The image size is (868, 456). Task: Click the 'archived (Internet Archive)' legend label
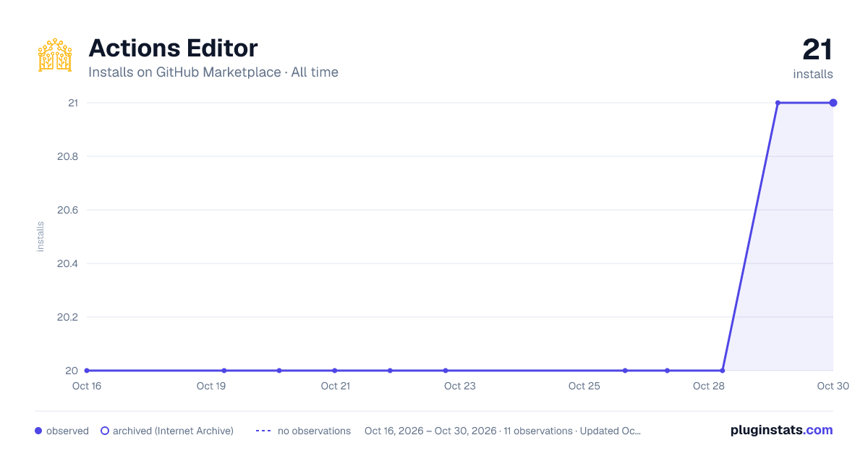173,431
